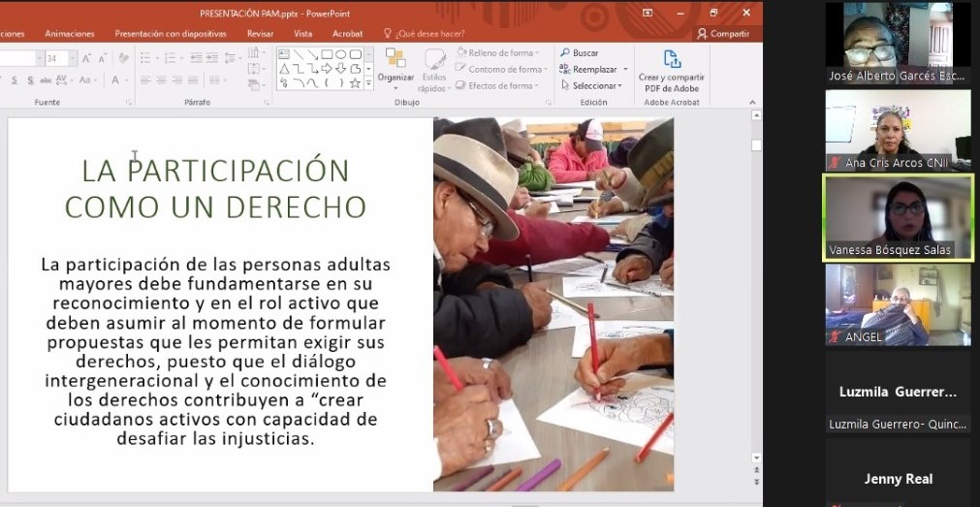Expand the shapes gallery more arrow
The height and width of the screenshot is (507, 980).
click(x=369, y=83)
